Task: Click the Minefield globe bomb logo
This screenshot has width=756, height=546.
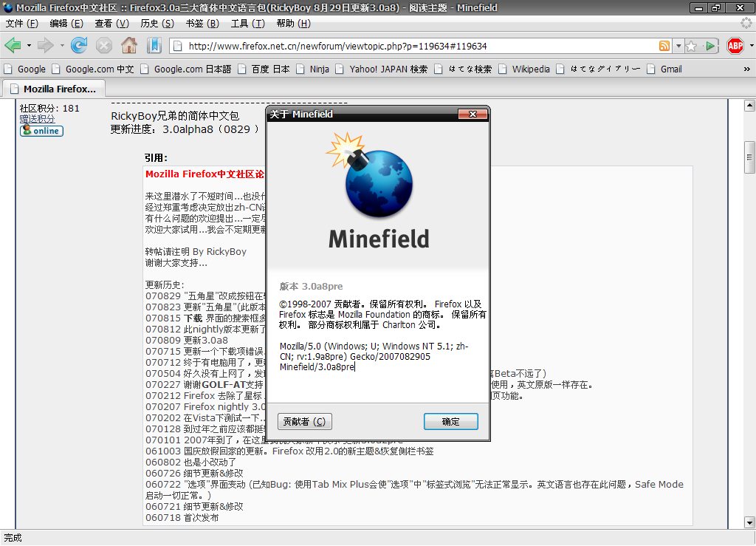Action: [371, 175]
